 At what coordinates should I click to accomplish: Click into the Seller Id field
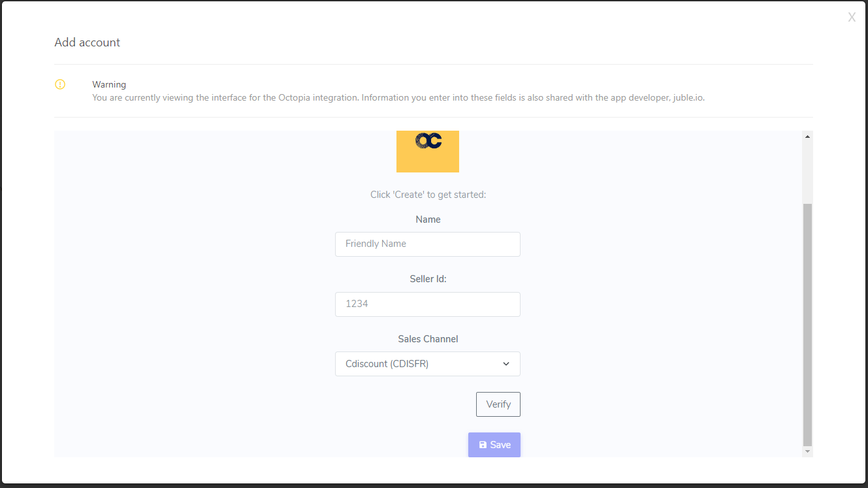click(427, 304)
